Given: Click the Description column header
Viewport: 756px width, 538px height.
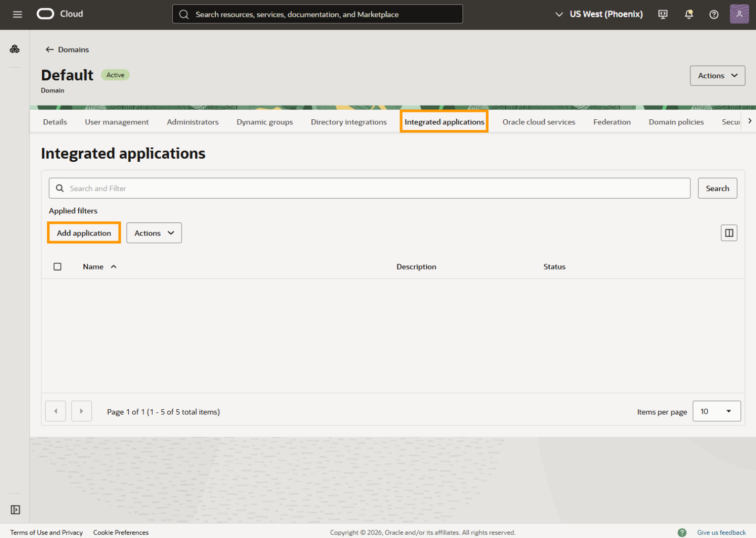Looking at the screenshot, I should (x=416, y=267).
